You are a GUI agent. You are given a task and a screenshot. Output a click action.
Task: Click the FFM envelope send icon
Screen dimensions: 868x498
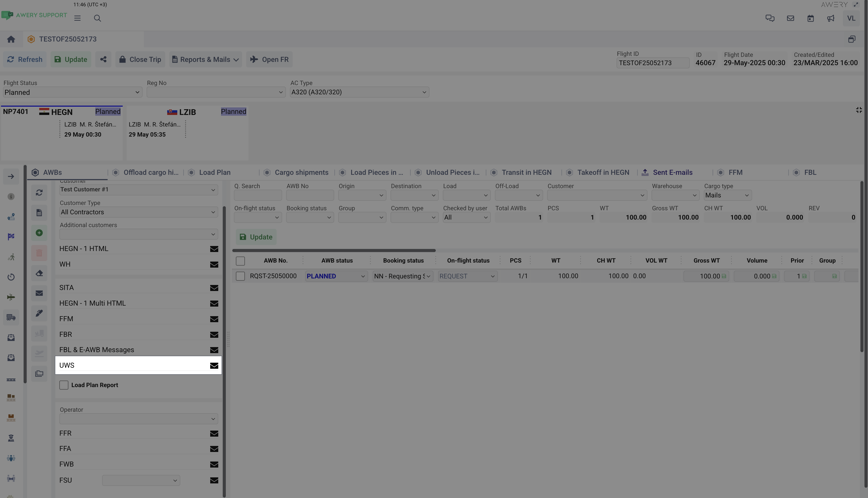pos(214,319)
